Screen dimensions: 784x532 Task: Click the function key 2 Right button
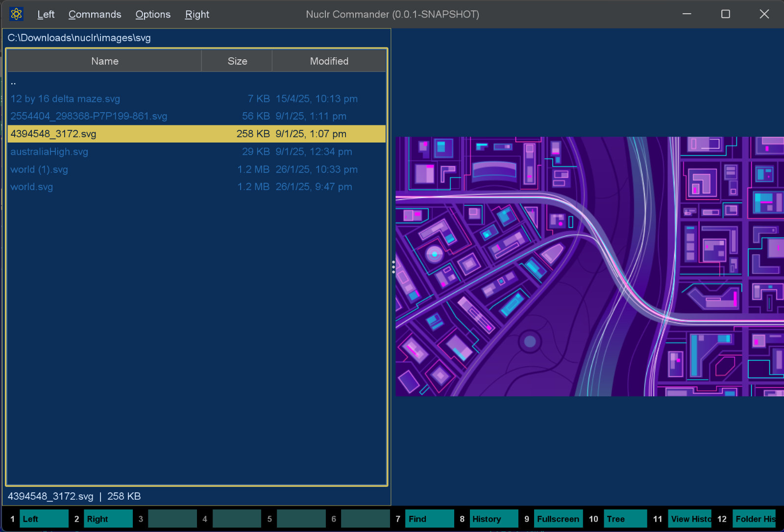coord(108,519)
